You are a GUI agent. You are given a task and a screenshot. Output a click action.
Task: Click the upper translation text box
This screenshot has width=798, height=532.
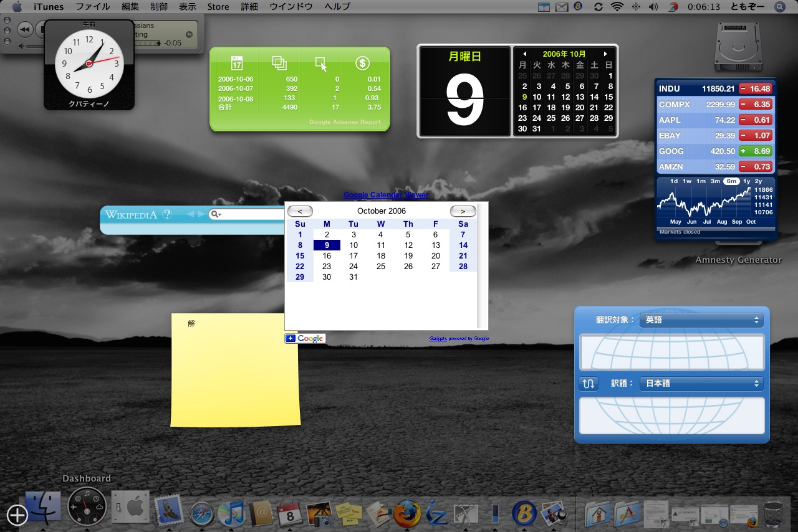pyautogui.click(x=672, y=352)
